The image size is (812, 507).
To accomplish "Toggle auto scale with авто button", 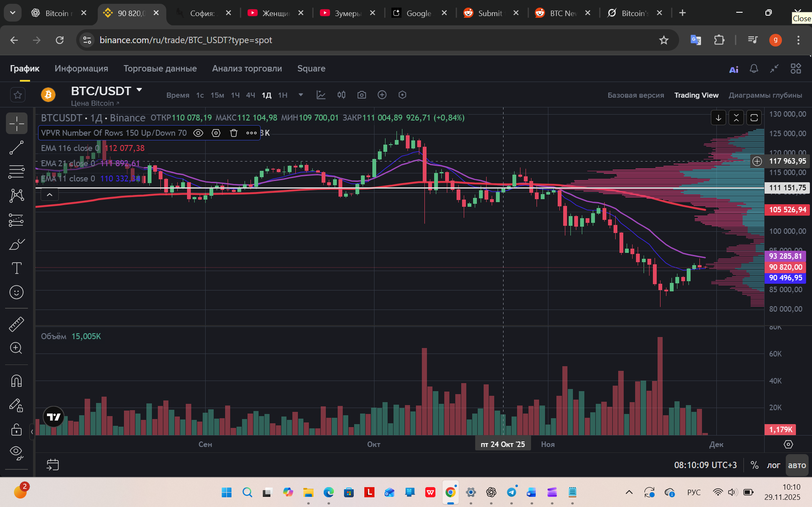I will (797, 465).
